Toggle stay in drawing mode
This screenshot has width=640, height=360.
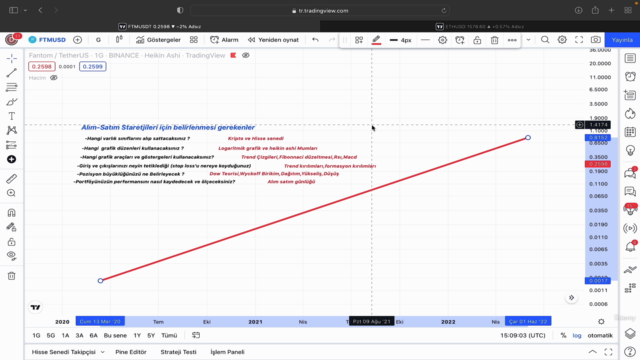tap(11, 227)
